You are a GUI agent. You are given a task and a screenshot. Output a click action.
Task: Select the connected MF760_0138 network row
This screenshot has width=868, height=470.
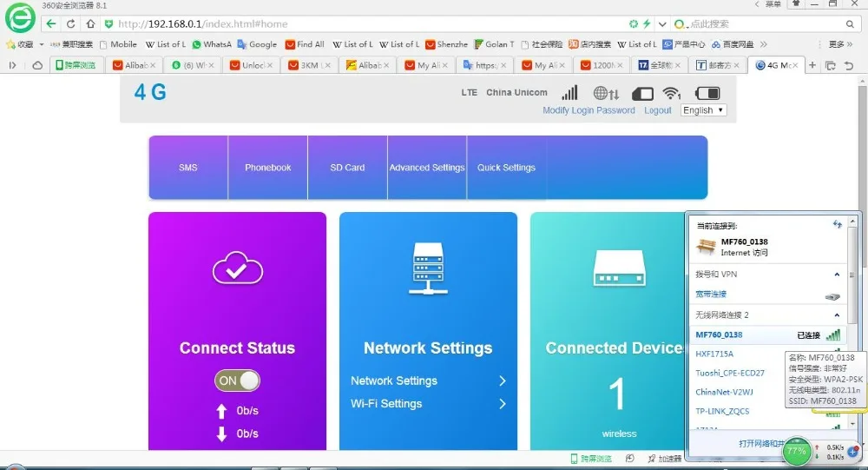(767, 334)
